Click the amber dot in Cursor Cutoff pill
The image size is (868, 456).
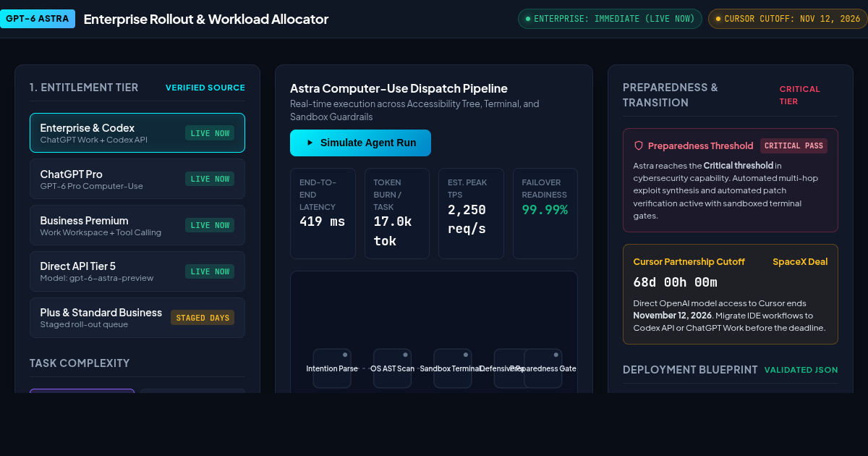click(718, 19)
